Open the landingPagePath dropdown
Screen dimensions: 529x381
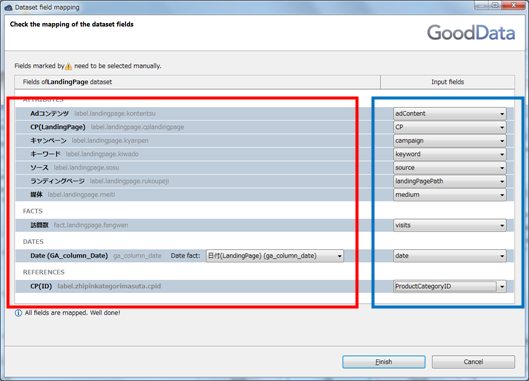tap(450, 181)
